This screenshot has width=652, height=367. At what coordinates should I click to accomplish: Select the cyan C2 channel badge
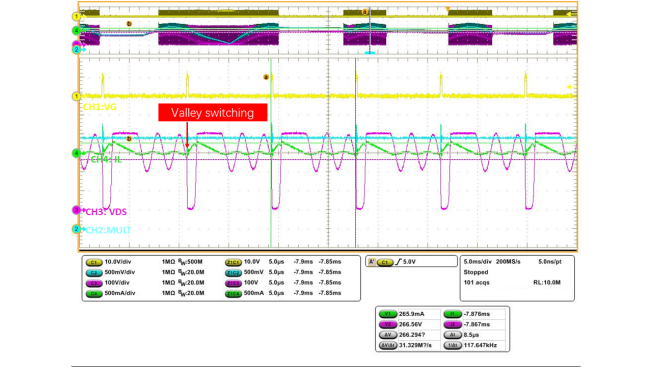pyautogui.click(x=94, y=273)
